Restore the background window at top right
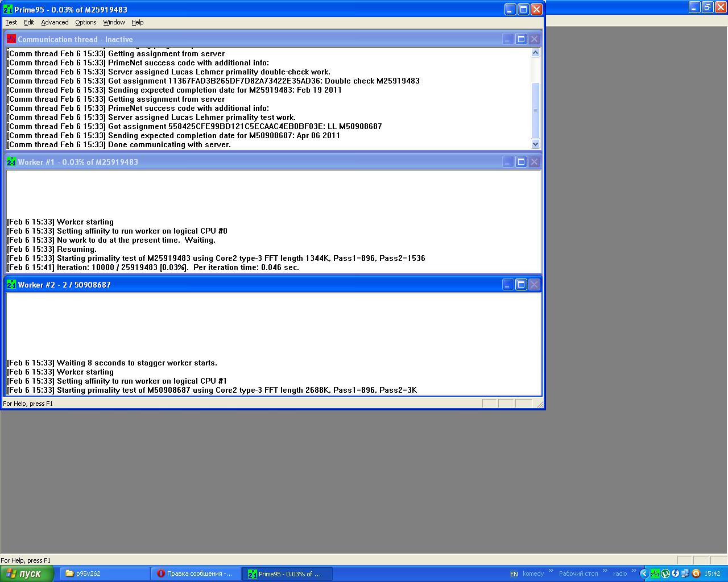Screen dimensions: 728x582 coord(708,7)
